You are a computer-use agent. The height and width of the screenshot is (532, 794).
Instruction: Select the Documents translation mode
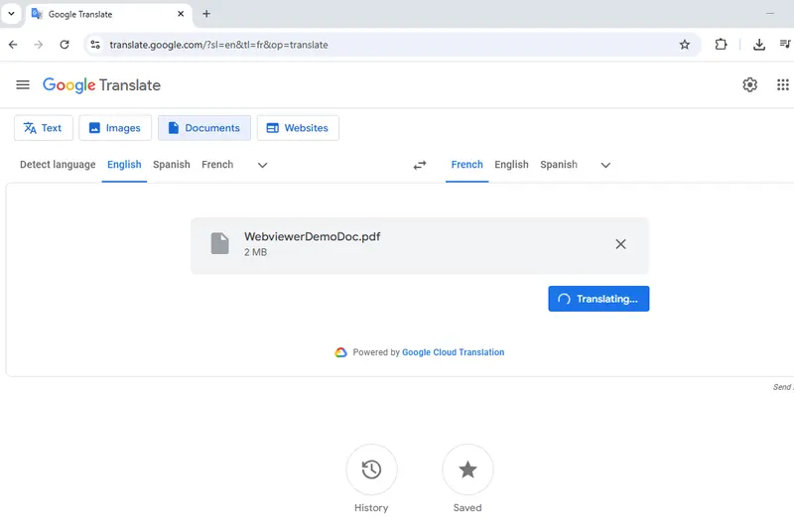point(204,128)
